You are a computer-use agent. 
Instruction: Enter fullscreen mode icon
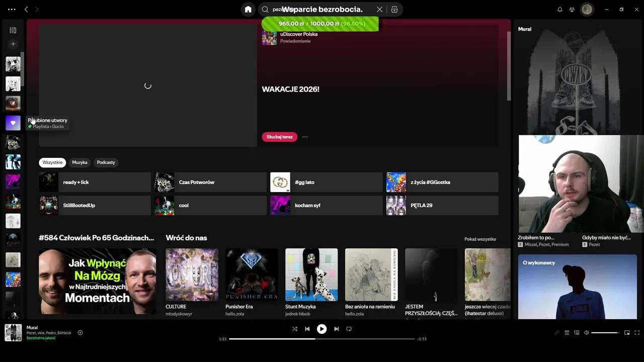tap(637, 332)
